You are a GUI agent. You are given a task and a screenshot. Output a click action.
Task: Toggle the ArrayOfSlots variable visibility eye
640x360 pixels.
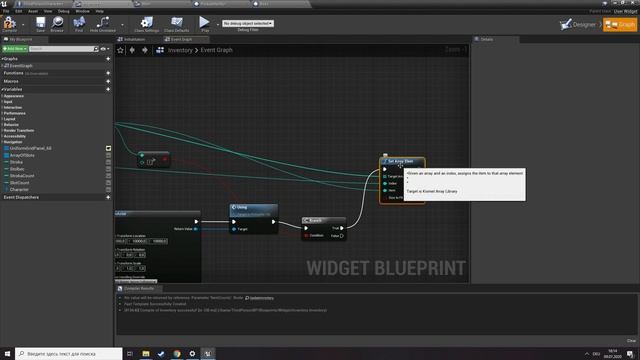pyautogui.click(x=108, y=155)
